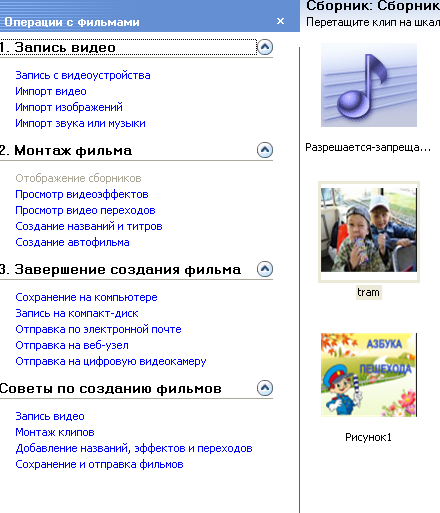Select Отправка по электронной почте

coord(98,329)
